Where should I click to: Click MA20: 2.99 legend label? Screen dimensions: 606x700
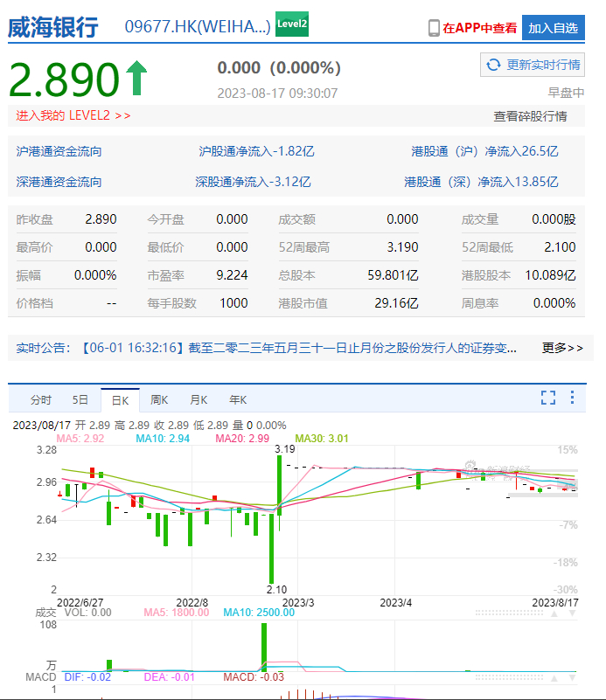pyautogui.click(x=242, y=439)
